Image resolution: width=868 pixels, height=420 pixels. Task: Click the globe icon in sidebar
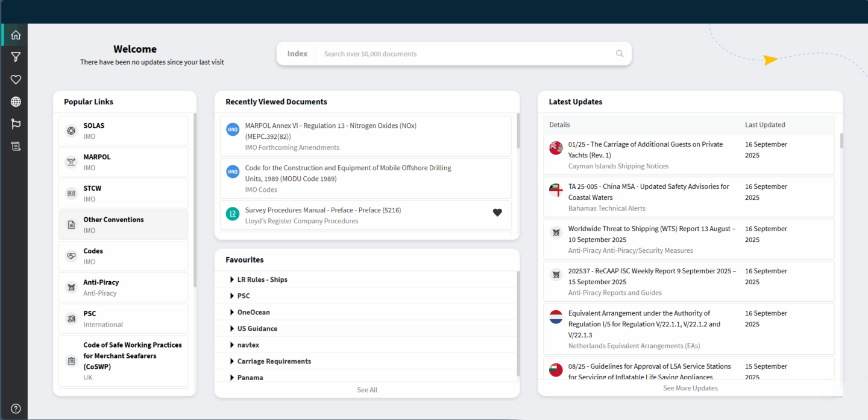point(16,101)
